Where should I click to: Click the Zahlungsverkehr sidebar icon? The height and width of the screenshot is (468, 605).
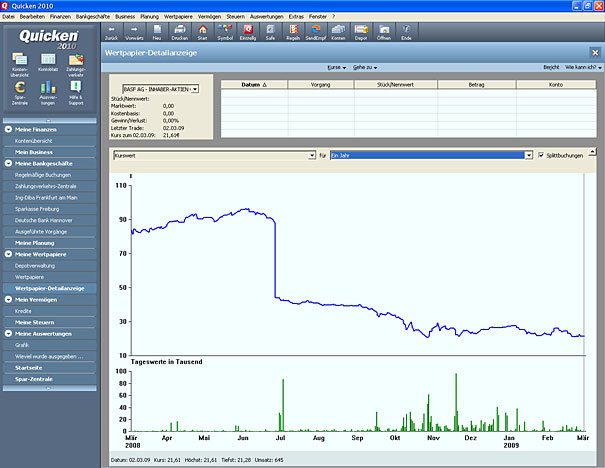pos(76,62)
